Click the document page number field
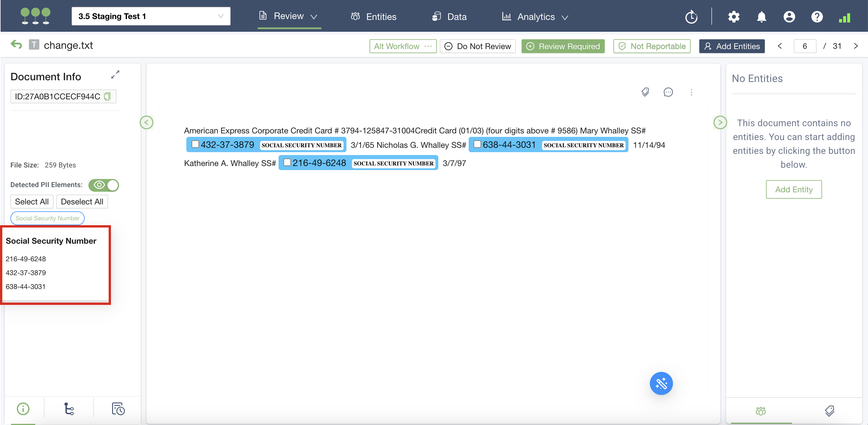This screenshot has width=868, height=425. [x=804, y=46]
